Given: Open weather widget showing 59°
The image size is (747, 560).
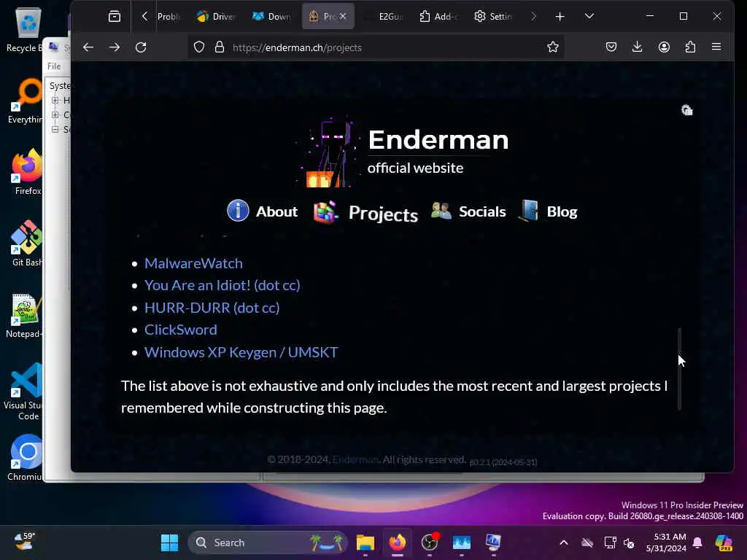Looking at the screenshot, I should coord(24,542).
